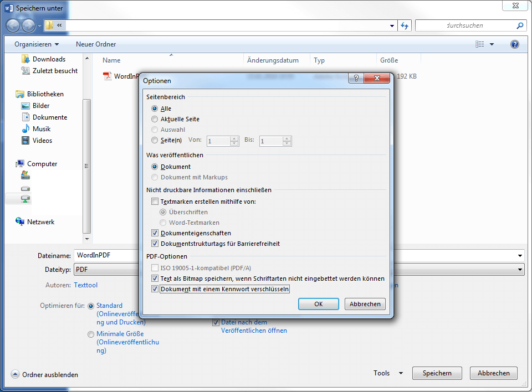Open recent locations dropdown near nav arrows
The image size is (532, 392).
click(x=39, y=26)
